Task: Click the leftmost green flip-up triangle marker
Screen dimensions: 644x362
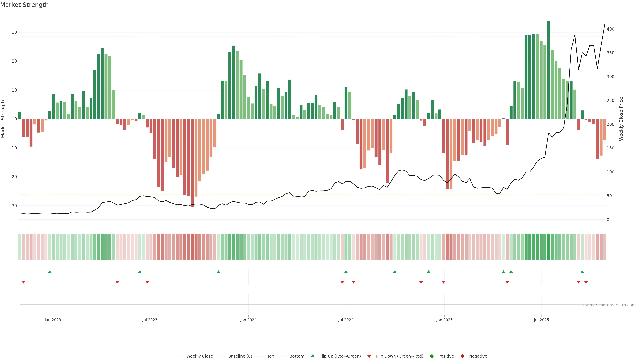Action: click(x=50, y=272)
